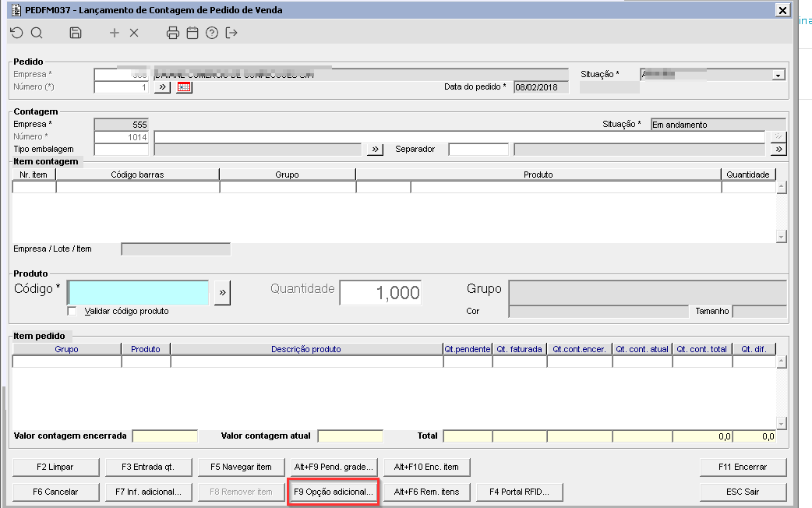812x508 pixels.
Task: Focus the Tipo embalagem code field
Action: coord(122,150)
